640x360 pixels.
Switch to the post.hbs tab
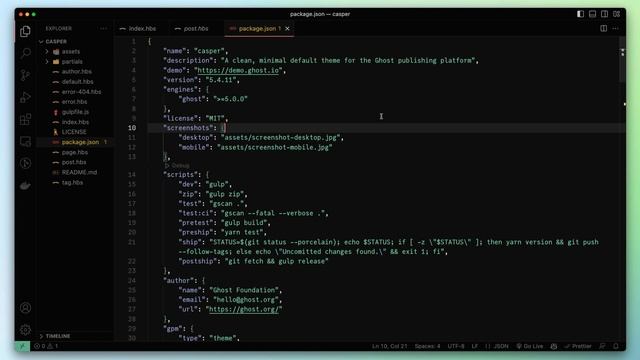point(196,29)
